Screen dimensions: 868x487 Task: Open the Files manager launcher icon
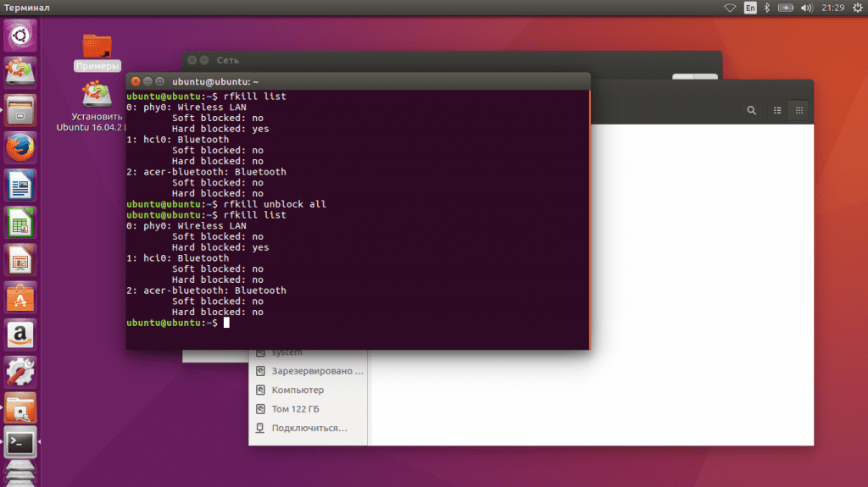coord(20,110)
